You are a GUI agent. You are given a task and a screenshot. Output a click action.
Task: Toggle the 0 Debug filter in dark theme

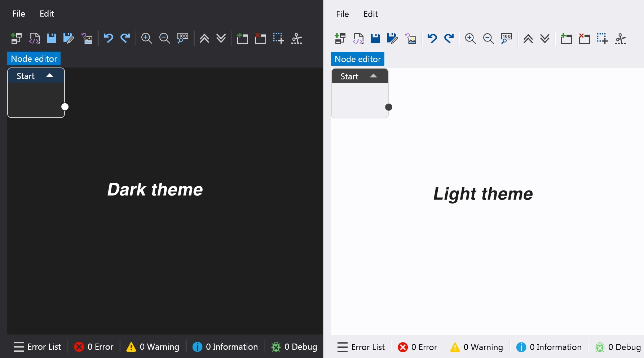[x=294, y=347]
